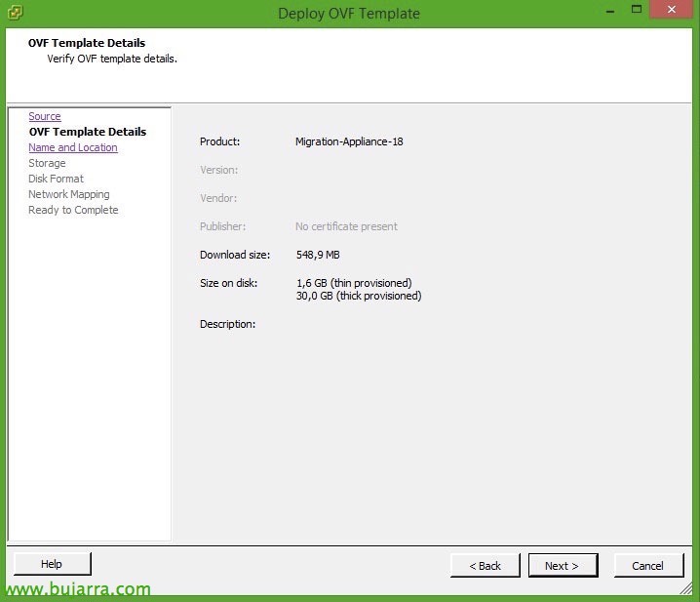Image resolution: width=700 pixels, height=602 pixels.
Task: Click the 548,9 MB download size value
Action: [318, 255]
